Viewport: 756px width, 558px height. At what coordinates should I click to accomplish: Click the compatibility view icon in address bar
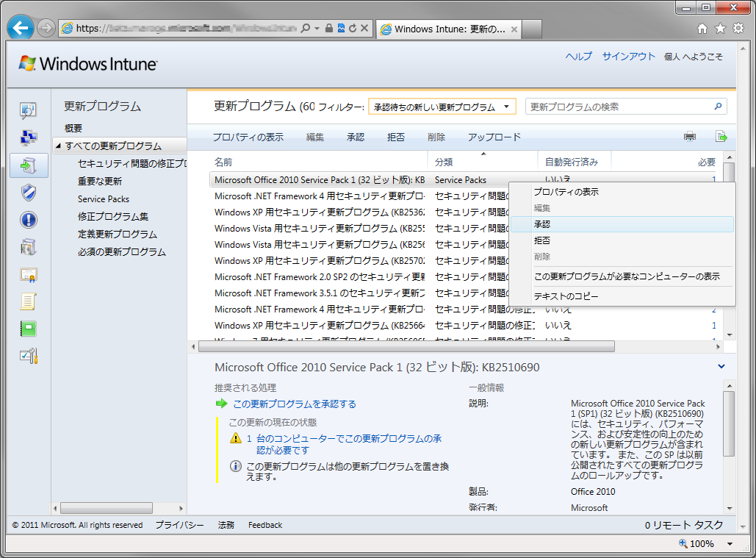click(341, 29)
